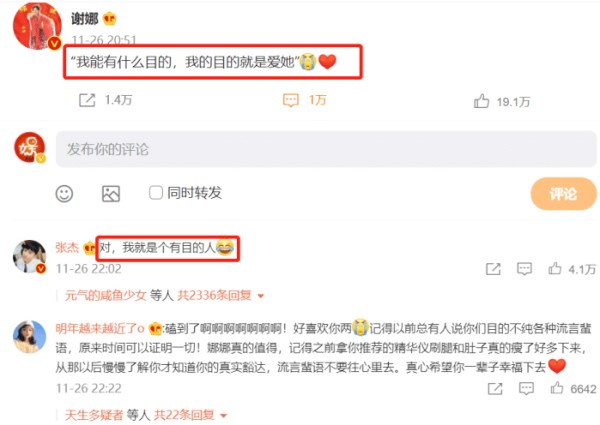The width and height of the screenshot is (600, 425).
Task: Open 张杰's profile name link
Action: tap(67, 248)
